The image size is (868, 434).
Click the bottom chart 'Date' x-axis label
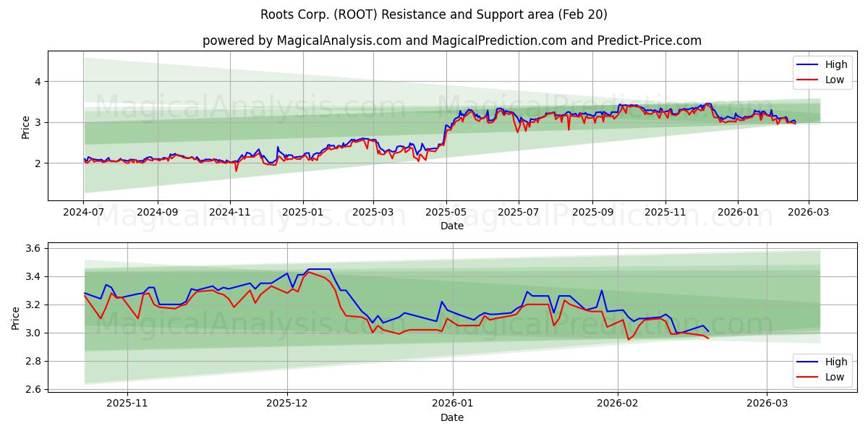point(452,418)
